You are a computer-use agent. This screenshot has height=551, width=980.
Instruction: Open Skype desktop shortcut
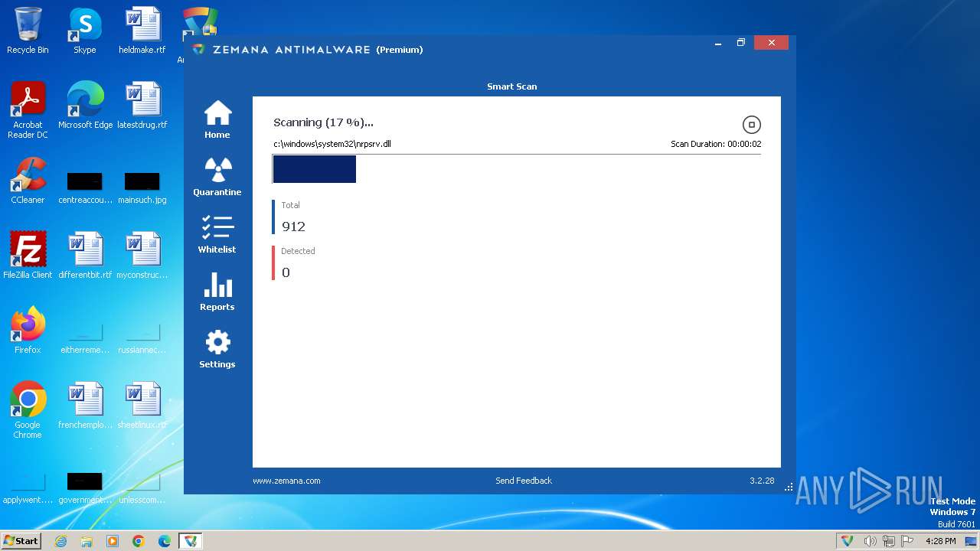click(x=85, y=31)
